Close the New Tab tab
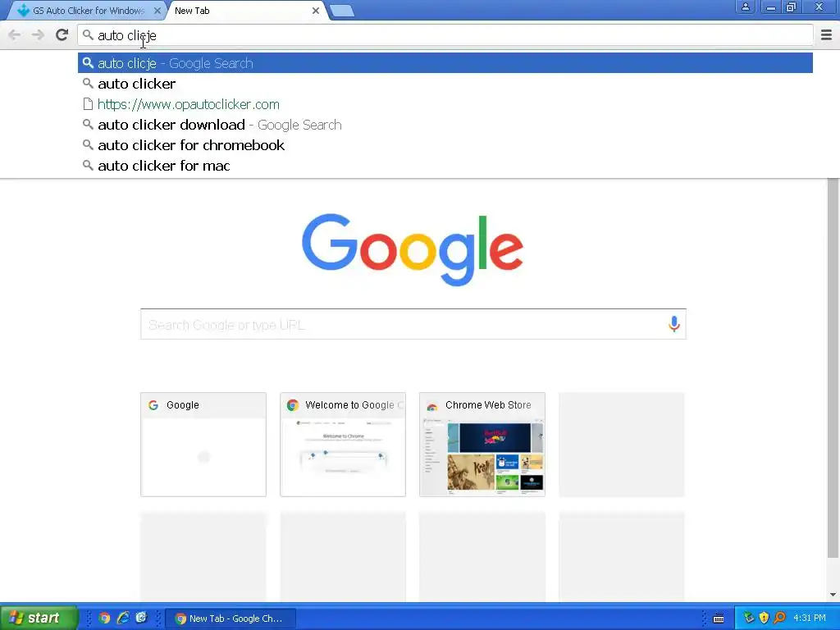Viewport: 840px width, 630px height. pos(316,11)
